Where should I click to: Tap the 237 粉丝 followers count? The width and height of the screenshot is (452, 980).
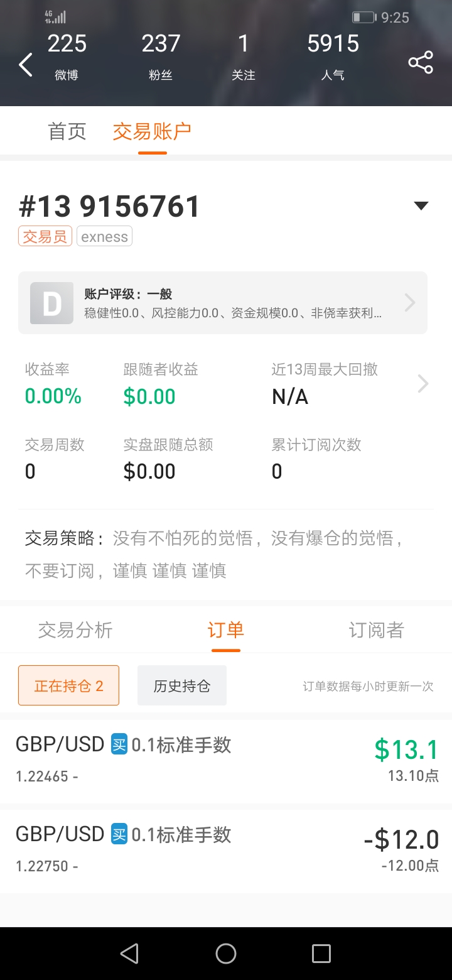click(x=161, y=57)
